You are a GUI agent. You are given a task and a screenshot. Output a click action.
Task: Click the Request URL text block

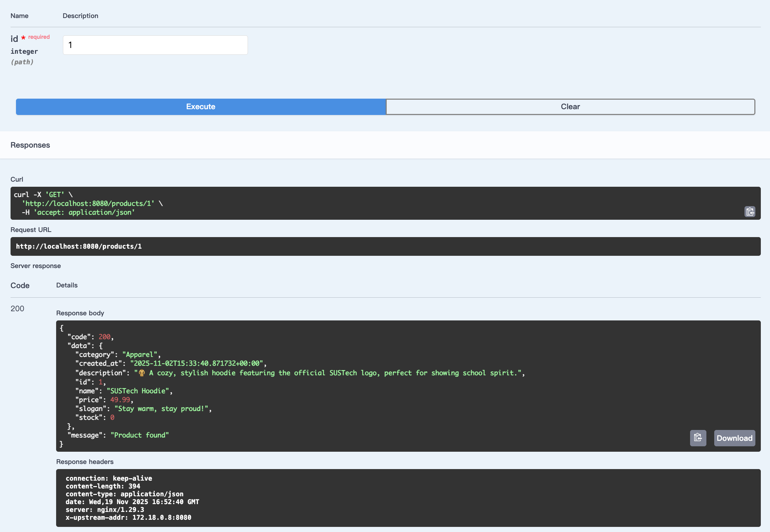(x=79, y=246)
